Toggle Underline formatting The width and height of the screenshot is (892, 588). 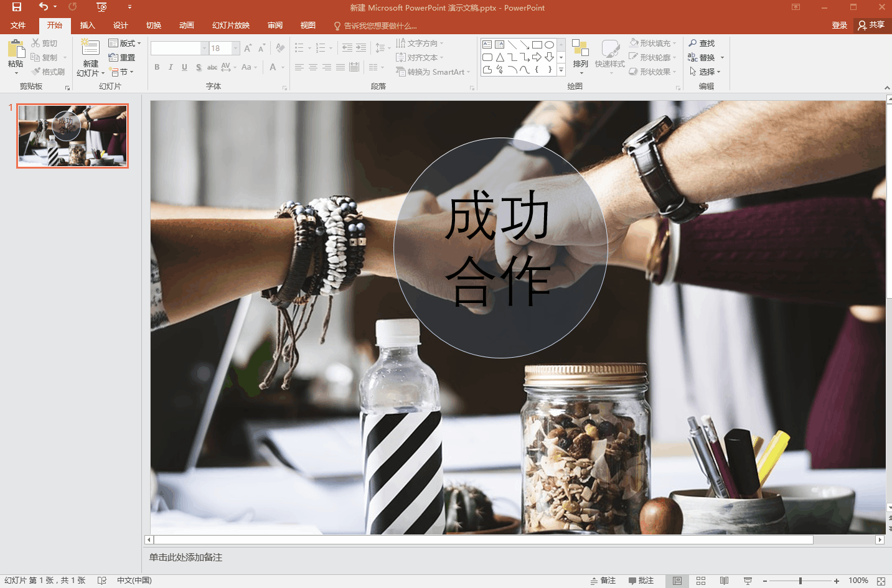point(184,67)
